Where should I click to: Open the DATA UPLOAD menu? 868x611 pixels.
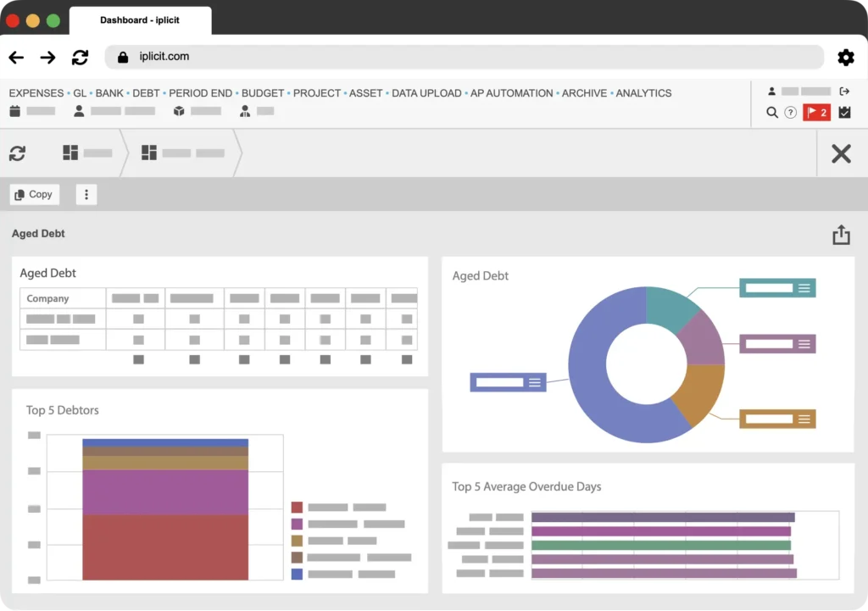tap(426, 93)
